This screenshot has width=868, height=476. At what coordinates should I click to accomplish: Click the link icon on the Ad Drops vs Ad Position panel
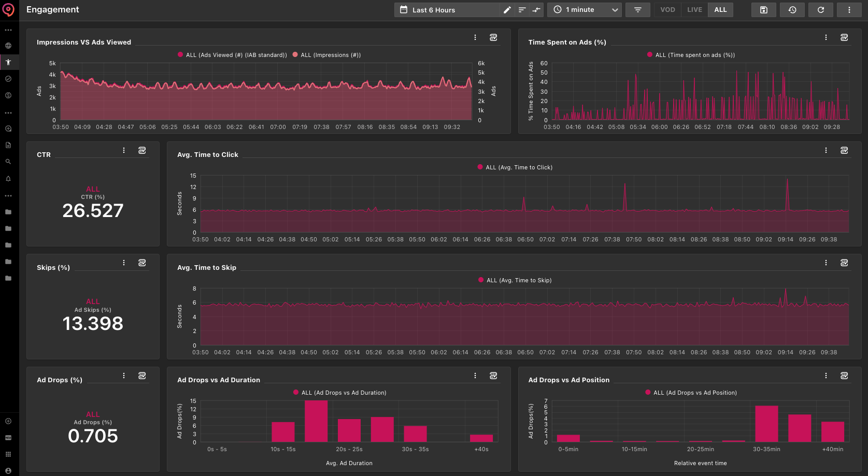[x=844, y=376]
